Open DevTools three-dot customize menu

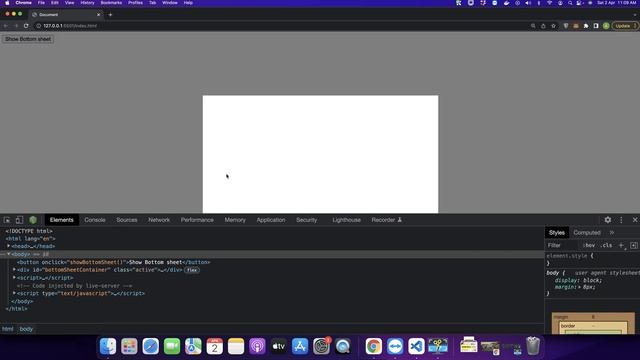(621, 220)
